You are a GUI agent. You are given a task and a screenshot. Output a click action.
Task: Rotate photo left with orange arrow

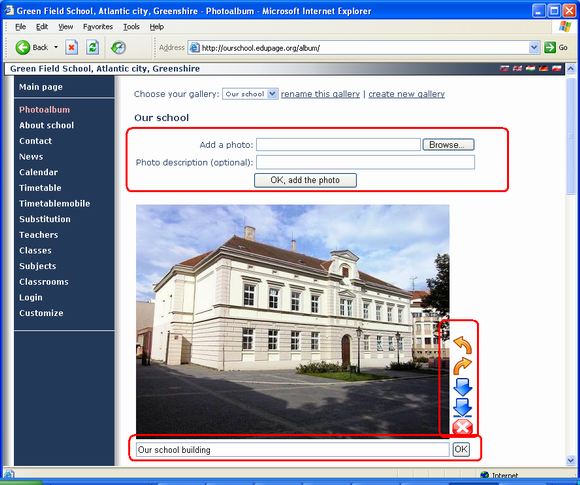coord(462,345)
